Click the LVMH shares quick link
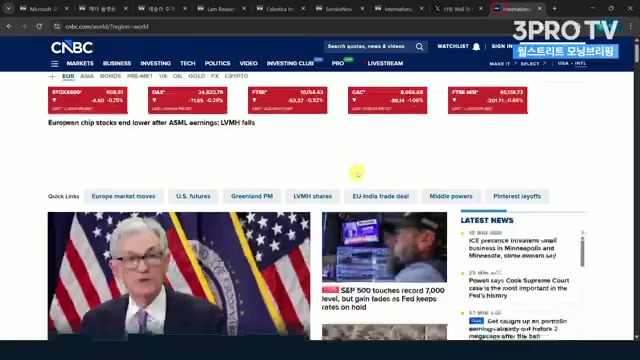Screen dimensions: 640x360 click(x=313, y=196)
